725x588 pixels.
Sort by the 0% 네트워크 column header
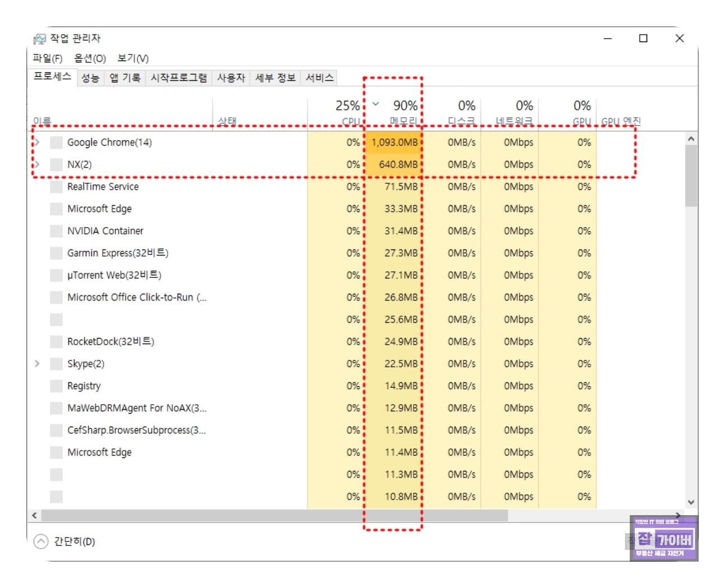click(509, 114)
